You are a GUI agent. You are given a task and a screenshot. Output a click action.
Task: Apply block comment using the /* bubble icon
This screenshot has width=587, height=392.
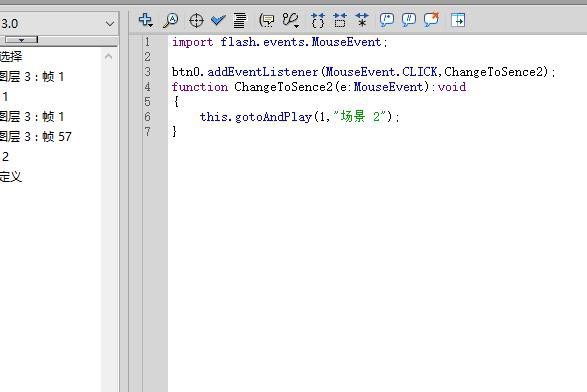coord(387,20)
